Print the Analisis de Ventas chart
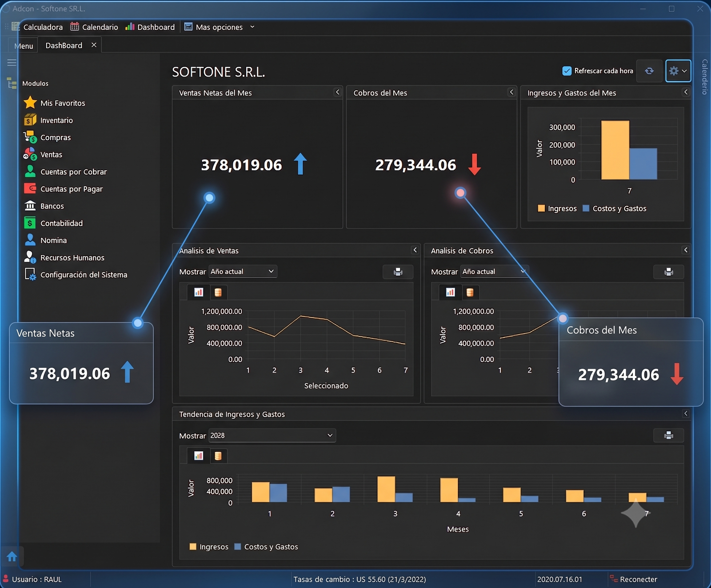711x588 pixels. pyautogui.click(x=398, y=272)
